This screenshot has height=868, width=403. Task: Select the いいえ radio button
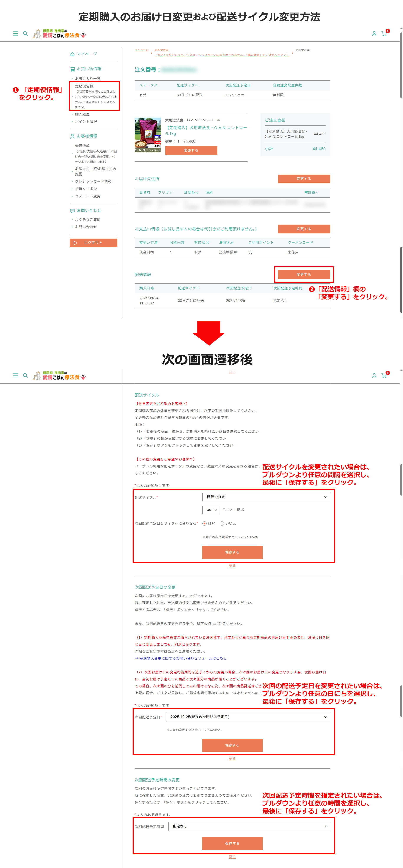tap(222, 523)
